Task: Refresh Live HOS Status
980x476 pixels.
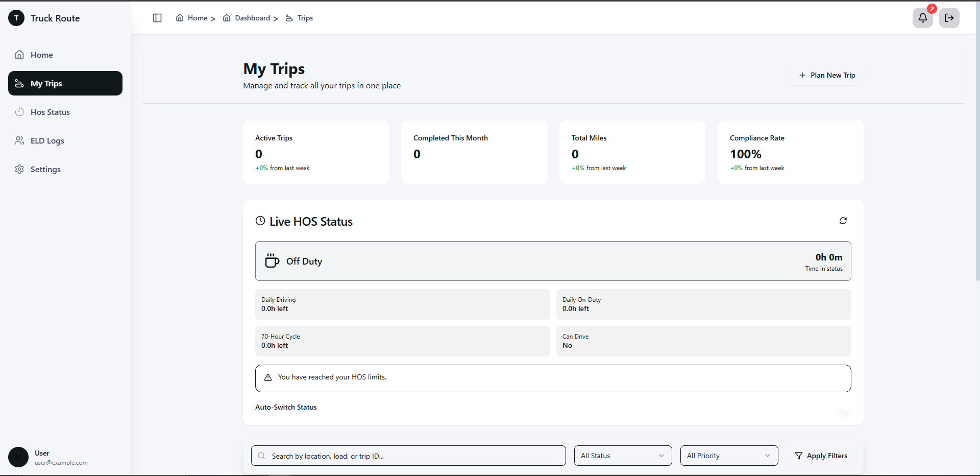Action: click(x=843, y=221)
